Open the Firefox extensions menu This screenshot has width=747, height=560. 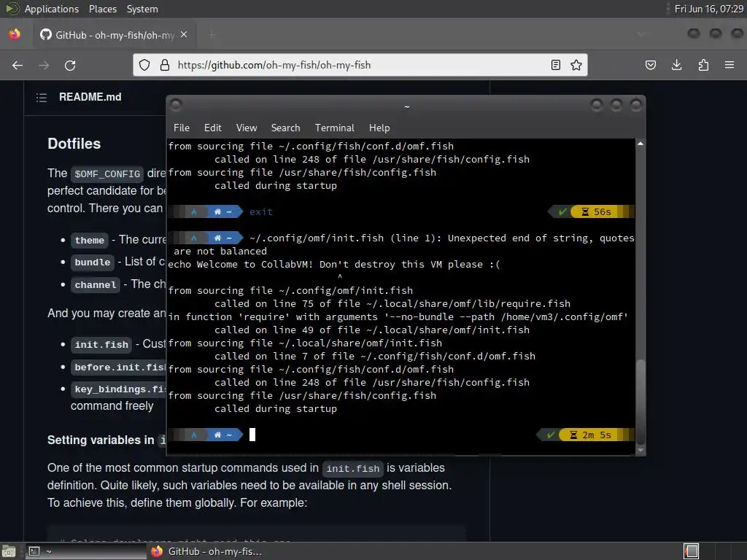coord(703,65)
